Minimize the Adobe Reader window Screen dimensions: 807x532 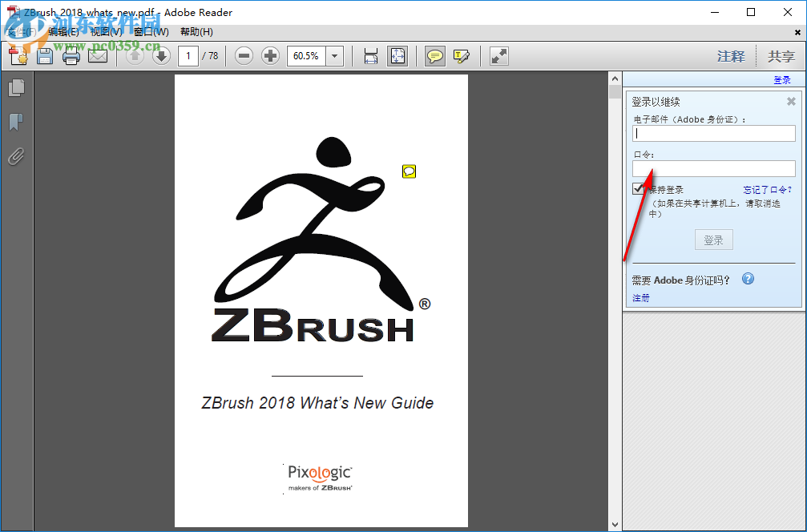pyautogui.click(x=715, y=12)
